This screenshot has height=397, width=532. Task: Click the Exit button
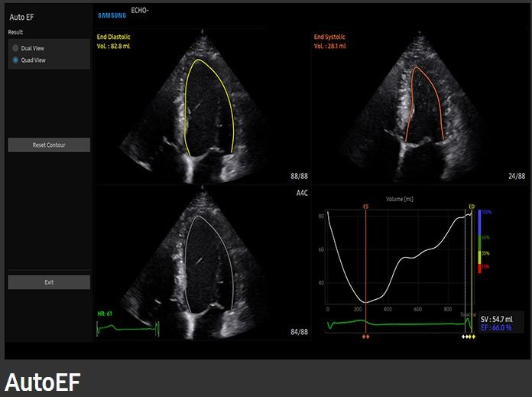click(49, 282)
